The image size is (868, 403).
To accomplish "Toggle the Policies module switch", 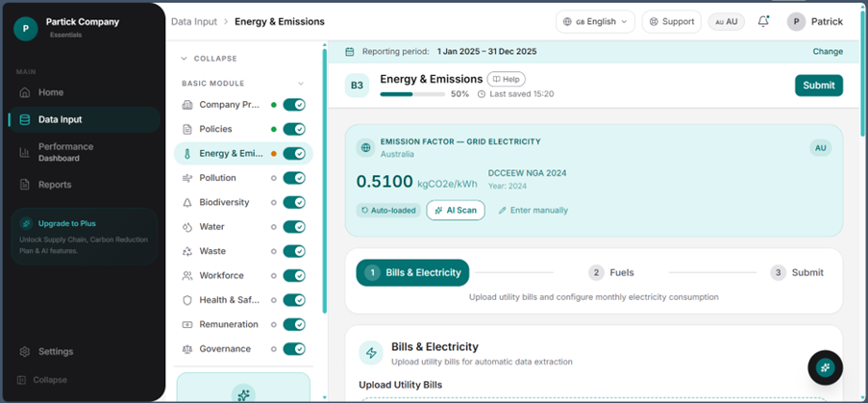I will [x=294, y=129].
